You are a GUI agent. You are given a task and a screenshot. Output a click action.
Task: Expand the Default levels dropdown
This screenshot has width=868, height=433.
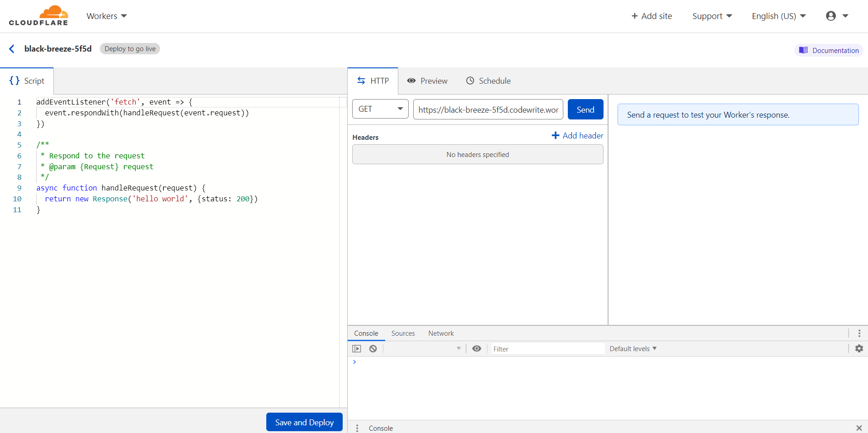click(x=633, y=349)
